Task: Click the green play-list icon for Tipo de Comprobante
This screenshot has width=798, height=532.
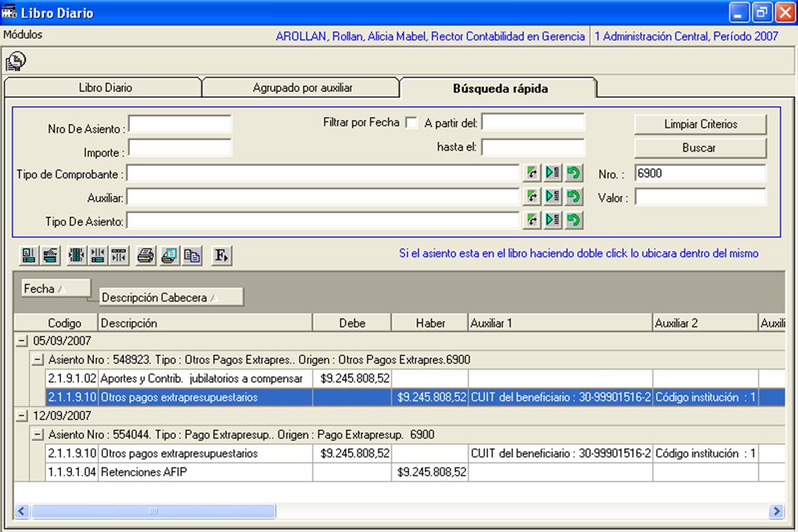Action: click(552, 173)
